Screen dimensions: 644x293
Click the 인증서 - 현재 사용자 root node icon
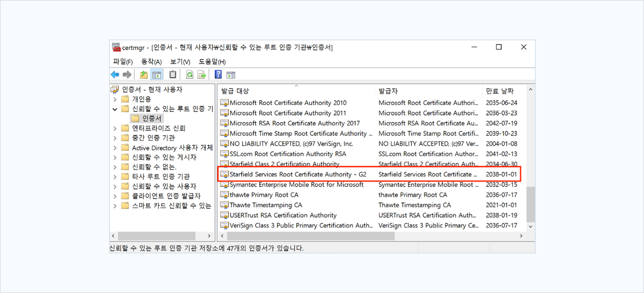[x=115, y=89]
